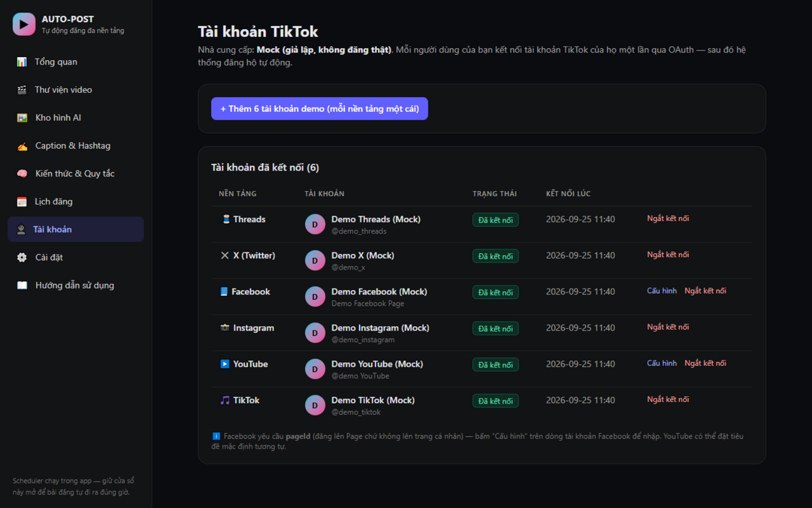Click the TikTok music note icon
Viewport: 812px width, 508px height.
point(225,400)
